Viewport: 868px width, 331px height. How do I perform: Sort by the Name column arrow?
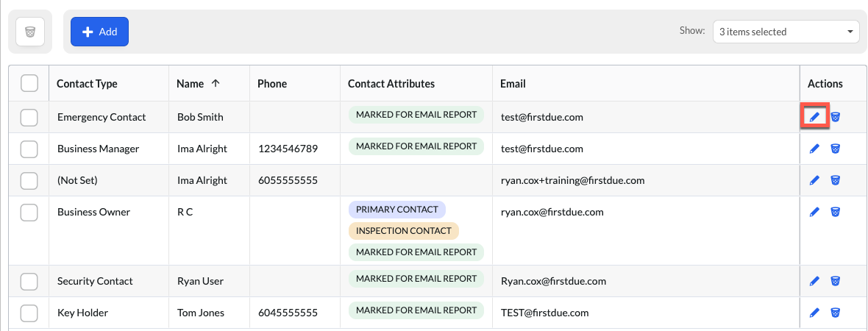pyautogui.click(x=216, y=84)
